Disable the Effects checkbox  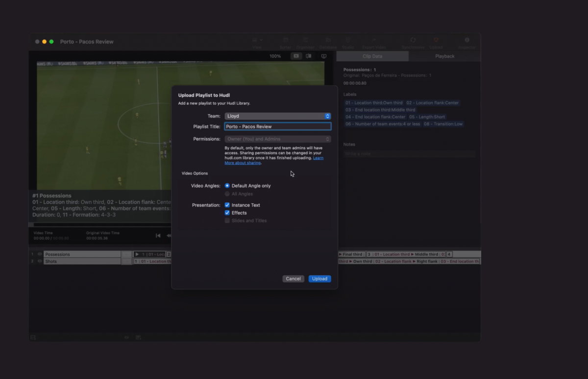tap(227, 213)
